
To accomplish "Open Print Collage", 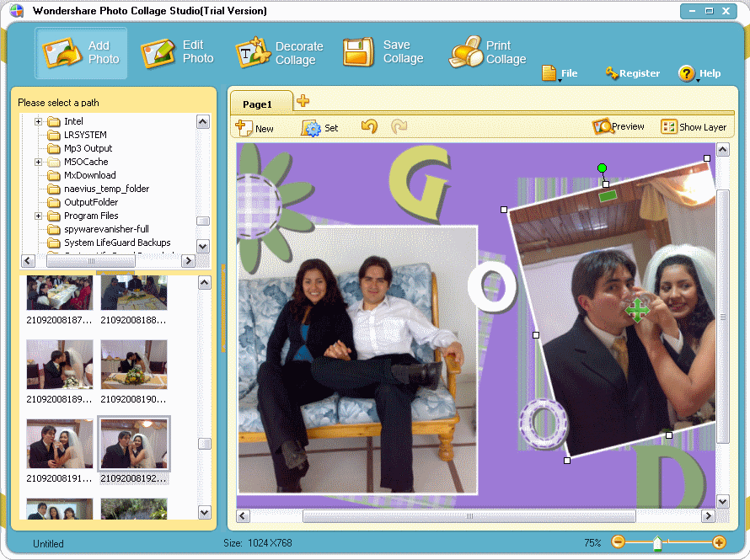I will coord(486,51).
